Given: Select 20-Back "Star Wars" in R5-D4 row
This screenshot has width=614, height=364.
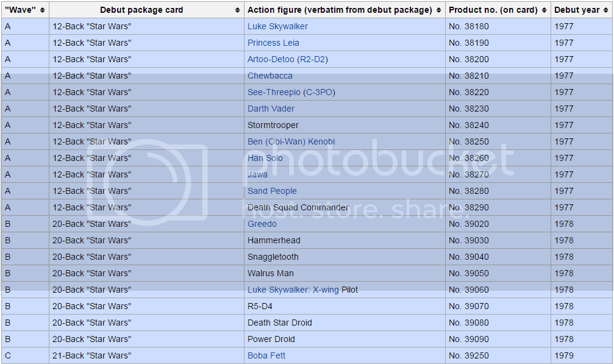Looking at the screenshot, I should 91,306.
